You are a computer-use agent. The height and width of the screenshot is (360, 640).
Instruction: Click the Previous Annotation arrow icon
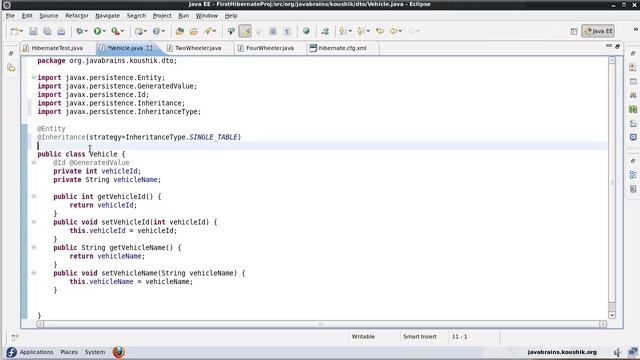(360, 31)
